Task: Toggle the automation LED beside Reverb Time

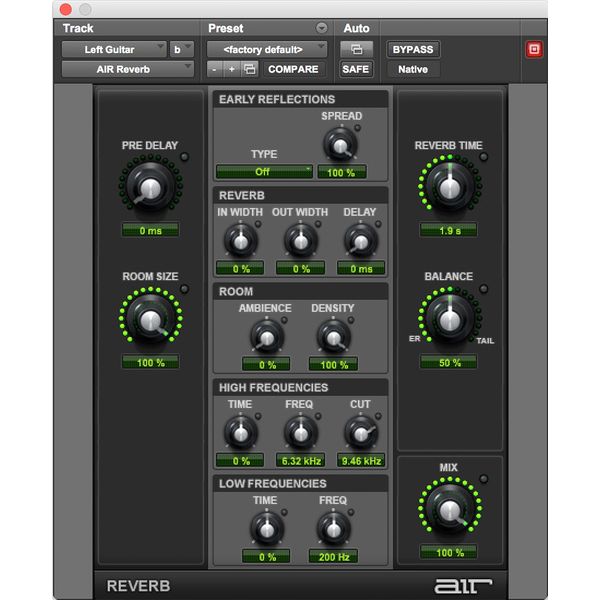Action: point(484,157)
